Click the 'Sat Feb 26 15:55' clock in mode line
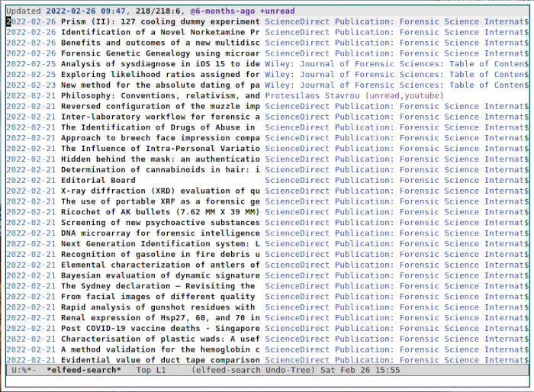This screenshot has height=392, width=534. 360,370
